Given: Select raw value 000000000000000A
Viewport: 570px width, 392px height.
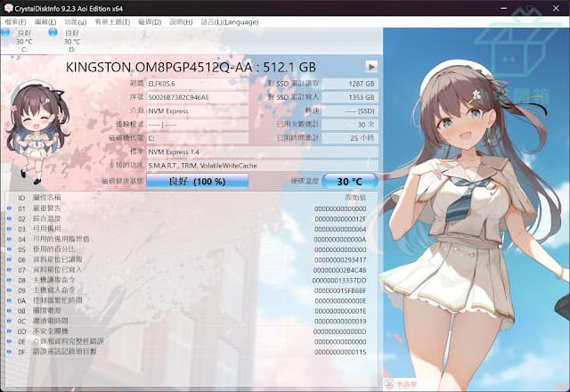Looking at the screenshot, I should pos(340,240).
